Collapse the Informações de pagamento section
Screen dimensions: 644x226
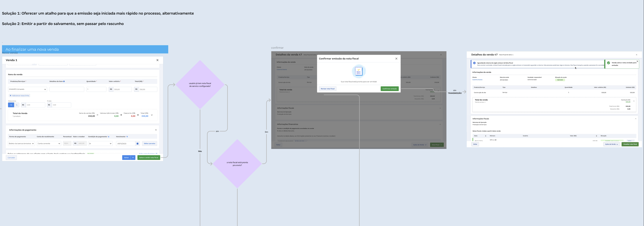click(156, 130)
